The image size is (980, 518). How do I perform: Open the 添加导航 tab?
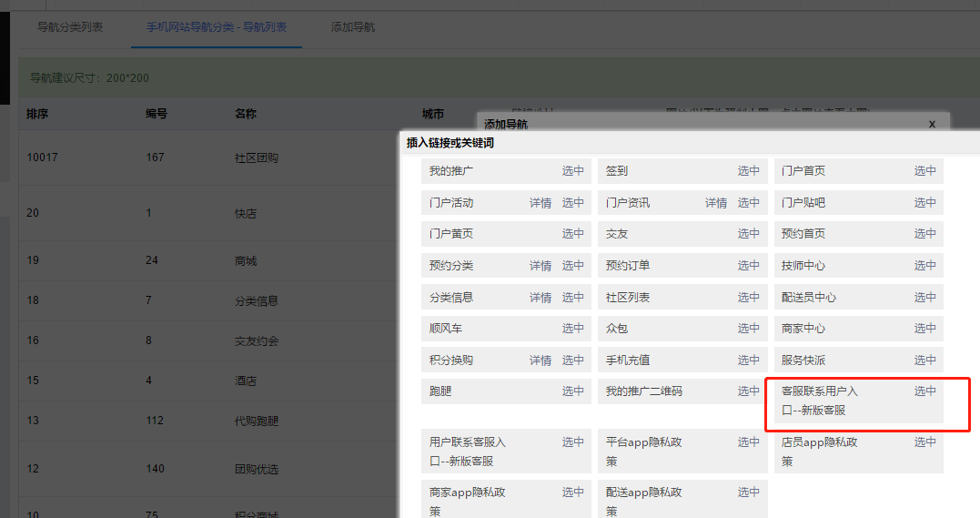pos(352,27)
